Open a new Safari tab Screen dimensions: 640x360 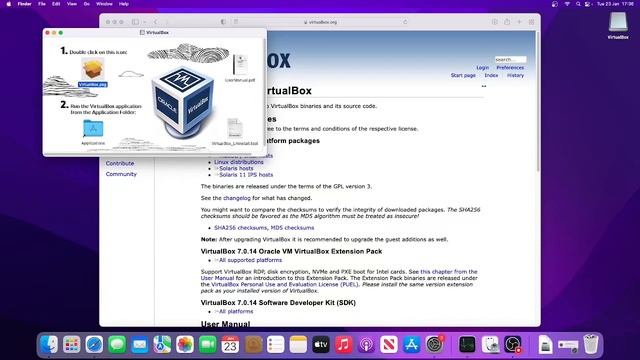(x=519, y=22)
